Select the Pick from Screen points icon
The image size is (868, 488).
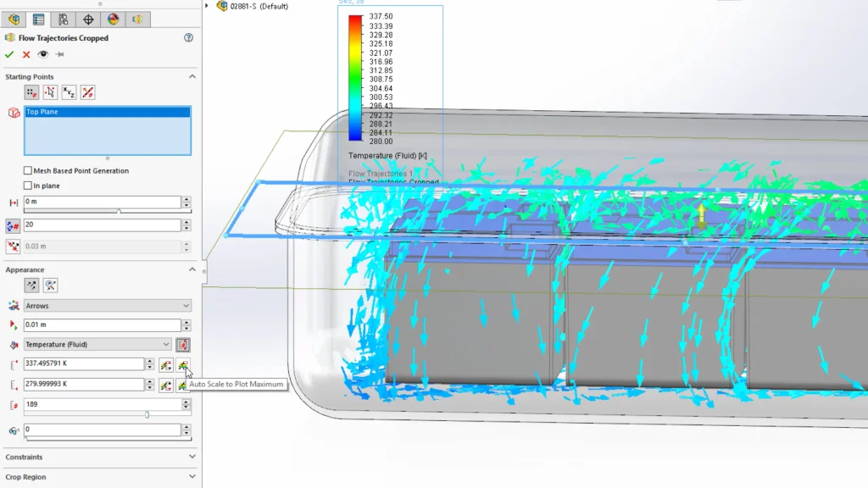50,92
